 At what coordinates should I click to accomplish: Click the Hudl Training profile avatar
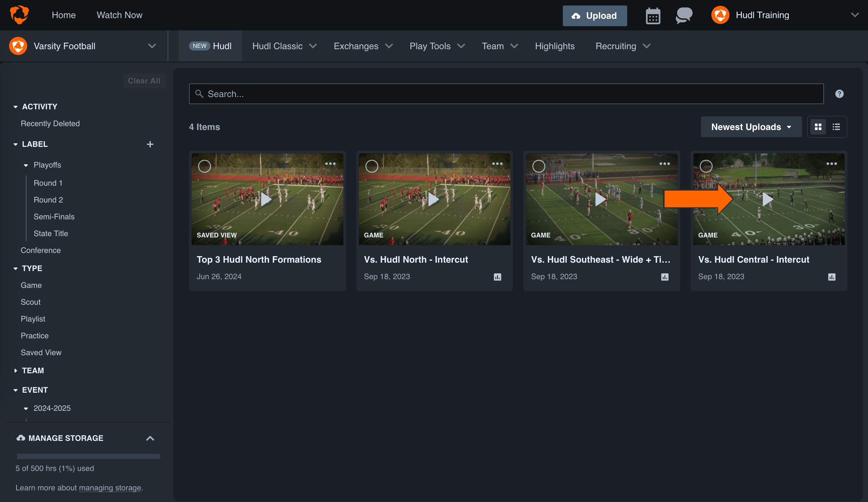pyautogui.click(x=720, y=15)
